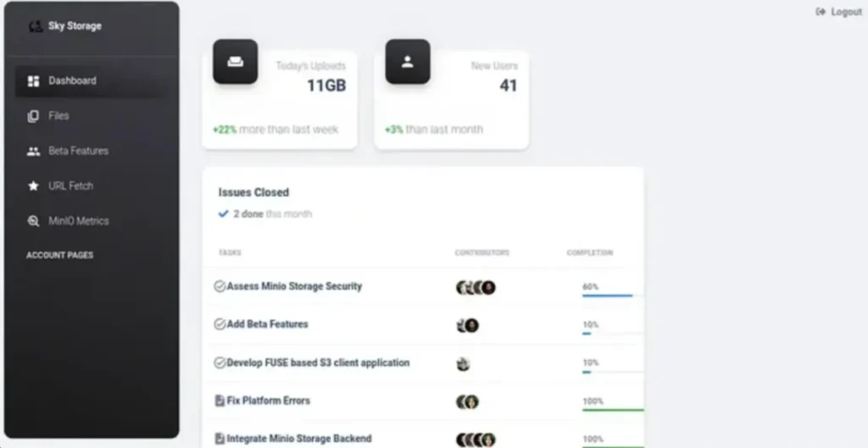Click the Files copy icon in sidebar
Screen dimensions: 868x448
[x=34, y=116]
